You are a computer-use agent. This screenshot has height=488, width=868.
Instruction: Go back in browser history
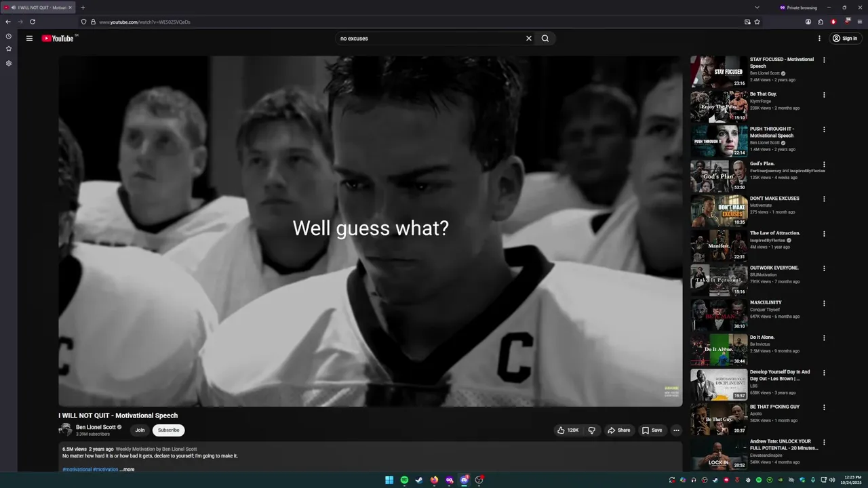coord(8,22)
